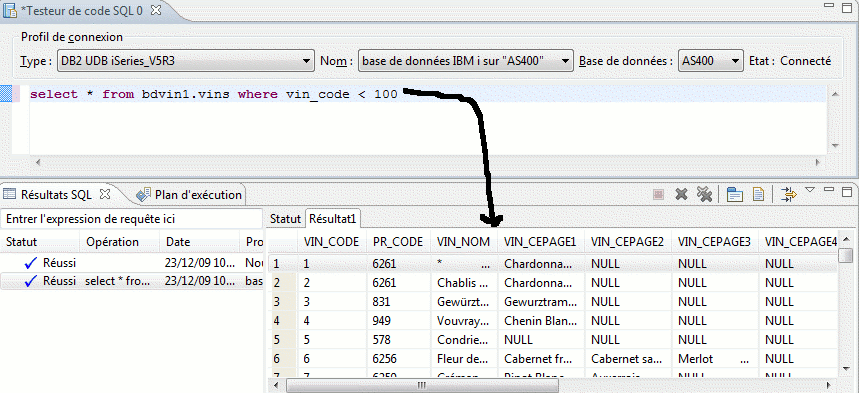Click the SQL editor vertical scroll up arrow

click(x=835, y=94)
